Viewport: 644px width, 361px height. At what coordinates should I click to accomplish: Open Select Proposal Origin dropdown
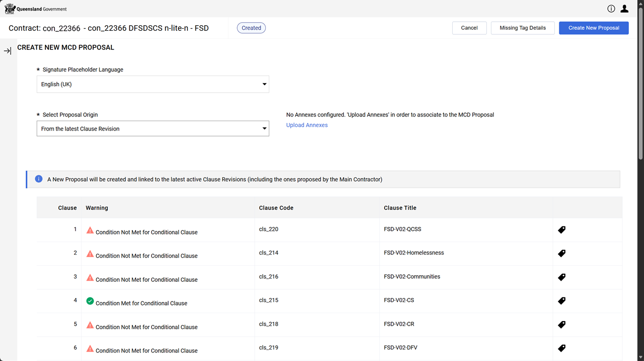tap(153, 129)
